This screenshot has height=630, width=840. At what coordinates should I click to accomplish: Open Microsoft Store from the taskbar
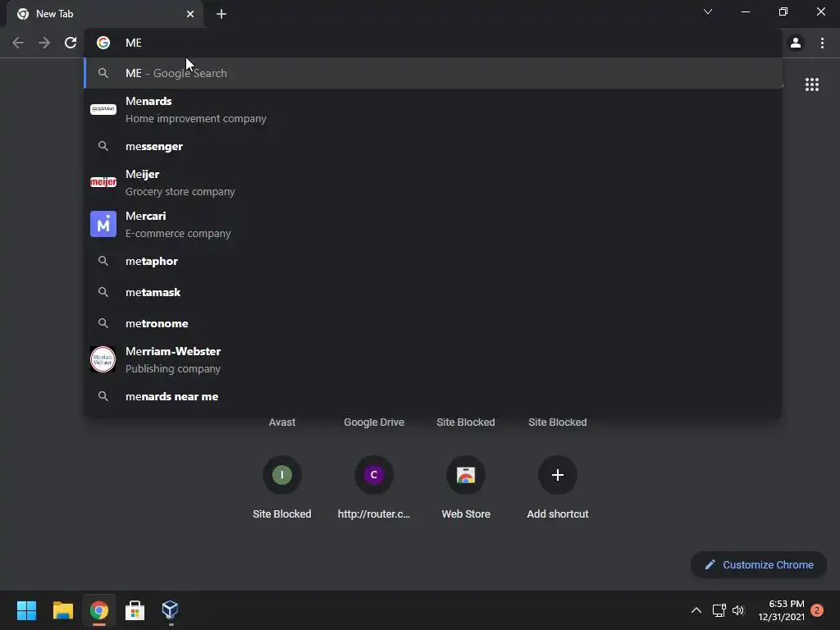pos(135,610)
